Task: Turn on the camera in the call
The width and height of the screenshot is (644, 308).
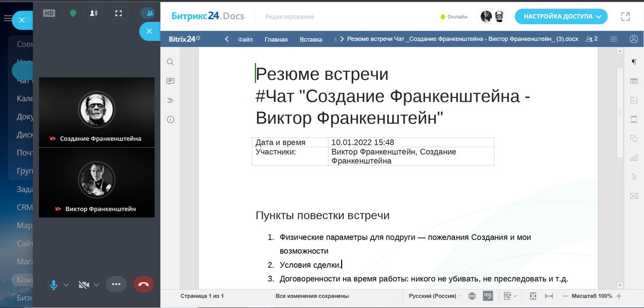Action: click(x=84, y=284)
